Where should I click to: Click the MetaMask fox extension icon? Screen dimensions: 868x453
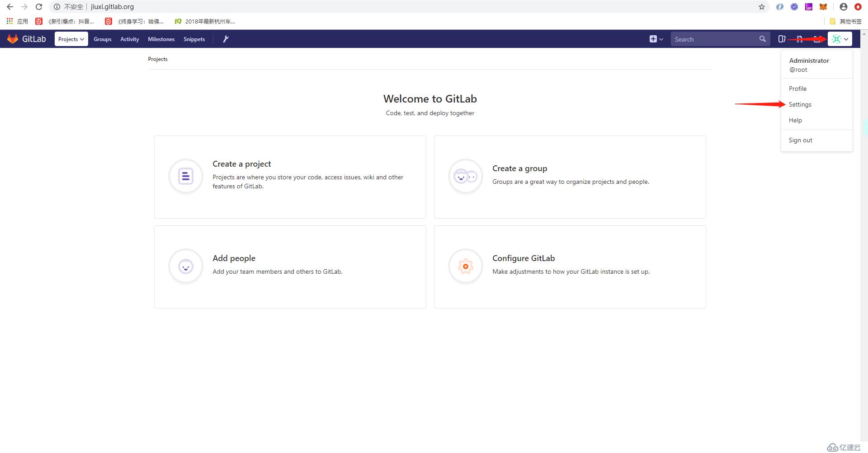tap(823, 7)
